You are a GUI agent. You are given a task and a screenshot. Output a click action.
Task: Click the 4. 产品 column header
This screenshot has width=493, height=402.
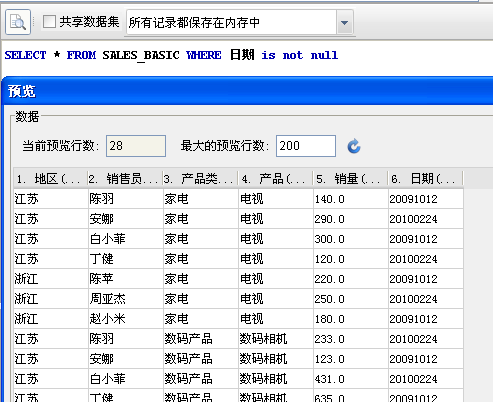point(275,179)
